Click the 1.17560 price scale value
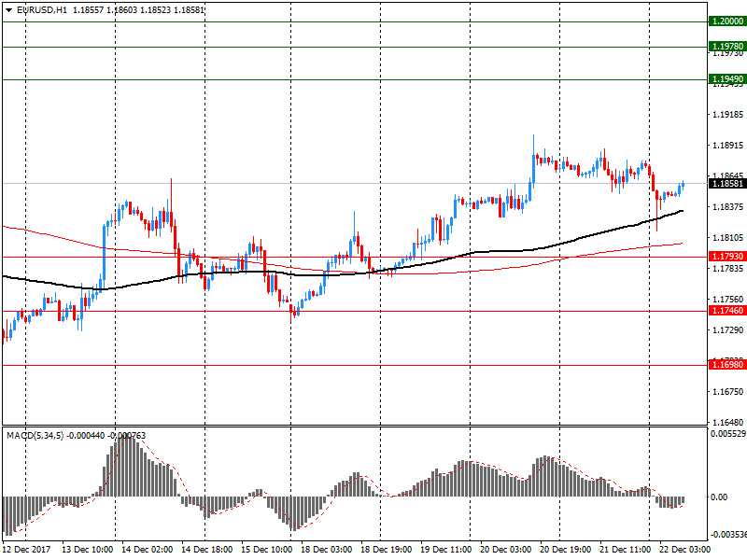 pos(727,299)
